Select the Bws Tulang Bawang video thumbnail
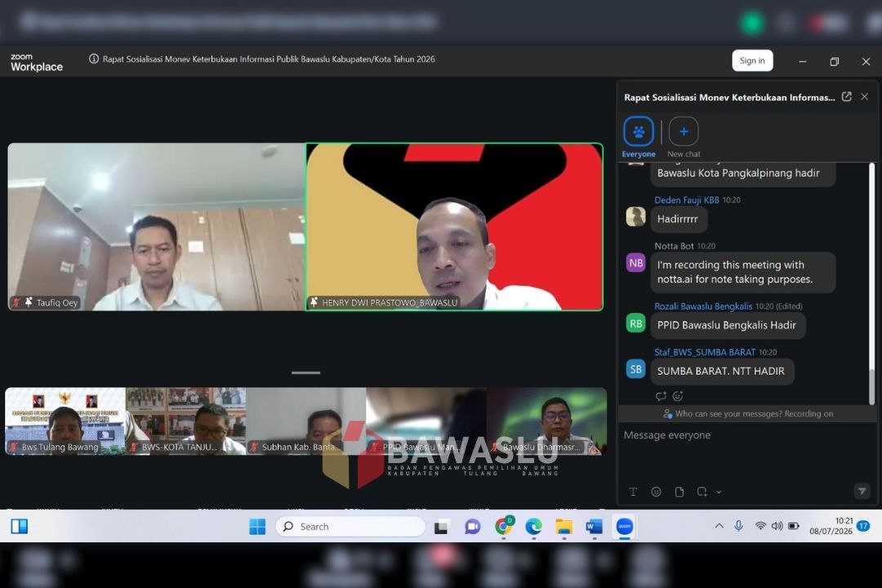 point(65,421)
